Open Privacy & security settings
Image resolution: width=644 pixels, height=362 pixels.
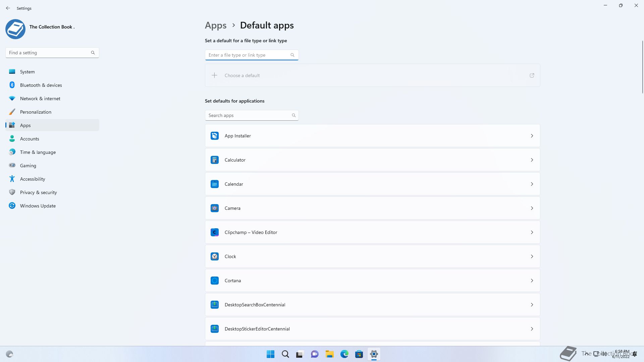click(x=52, y=192)
